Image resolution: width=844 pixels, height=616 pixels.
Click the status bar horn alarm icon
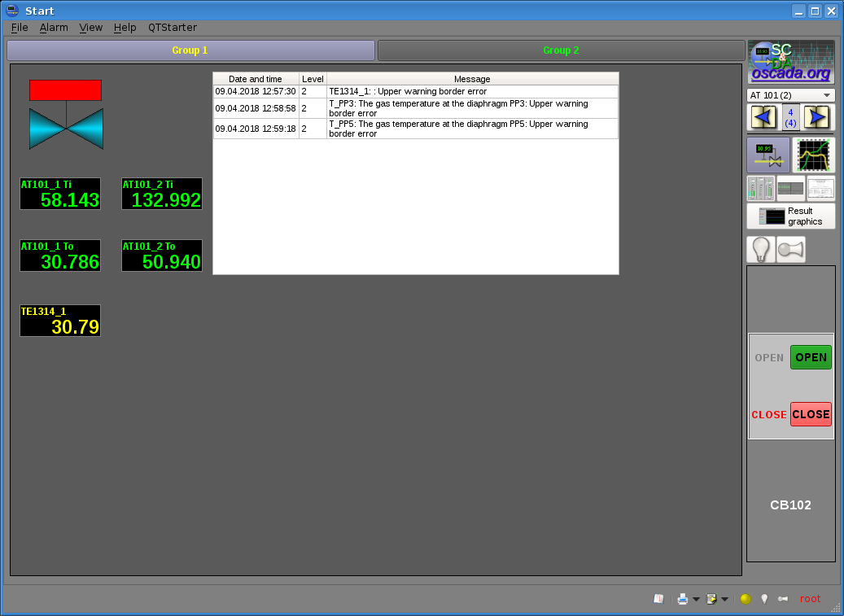(x=783, y=599)
